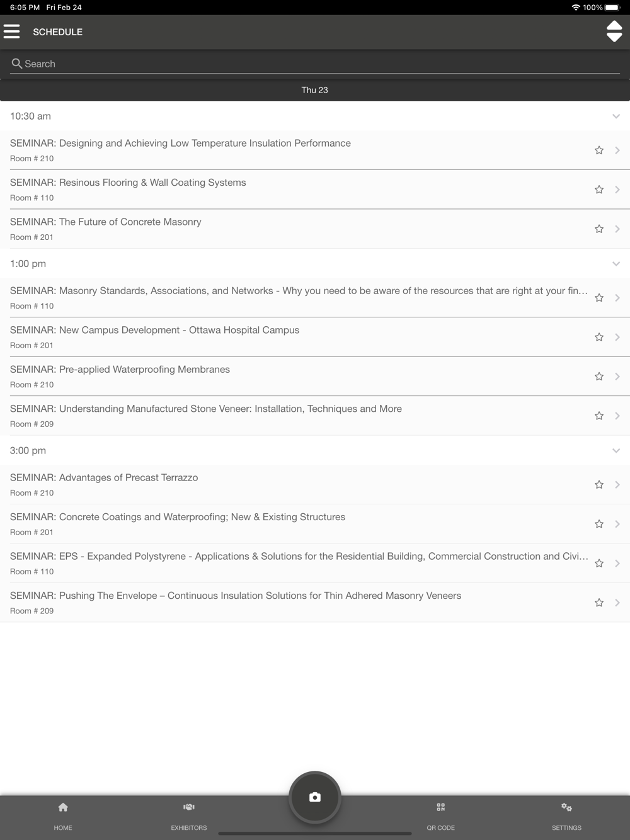Go to the Home tab
630x840 pixels.
tap(63, 815)
